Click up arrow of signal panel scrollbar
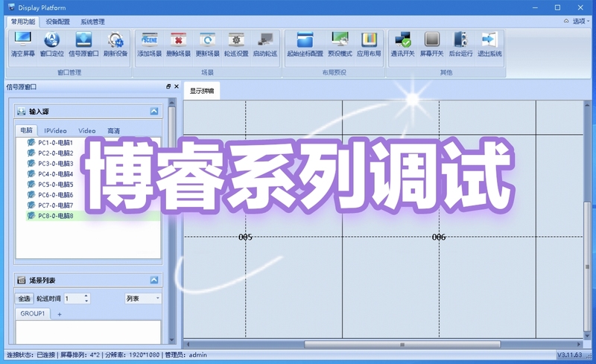Screen dimensions: 596x364 click(171, 103)
